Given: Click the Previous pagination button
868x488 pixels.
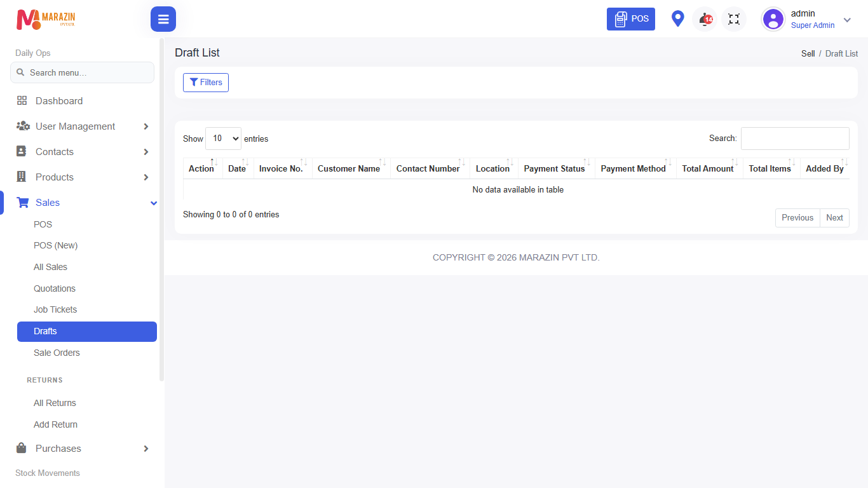Looking at the screenshot, I should [x=797, y=218].
